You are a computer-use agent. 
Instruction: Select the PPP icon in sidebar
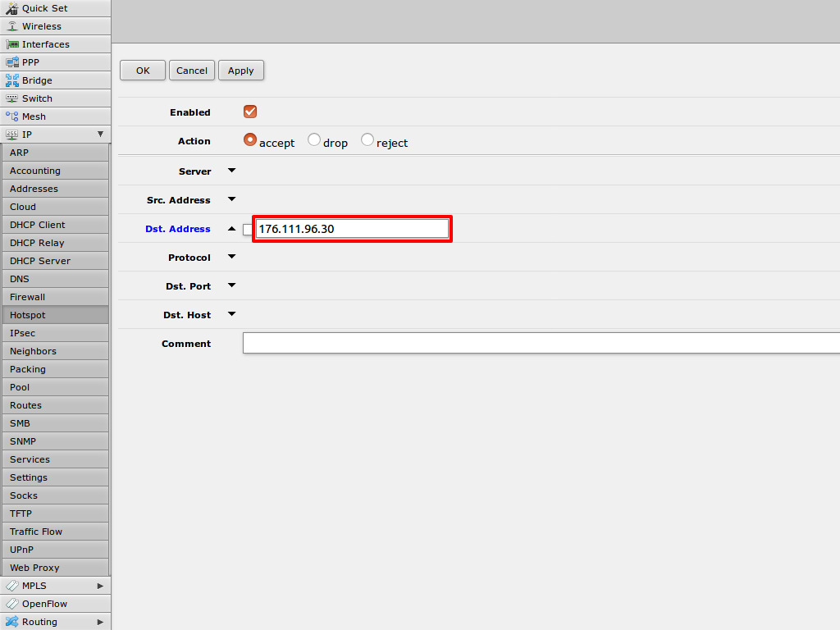point(11,62)
